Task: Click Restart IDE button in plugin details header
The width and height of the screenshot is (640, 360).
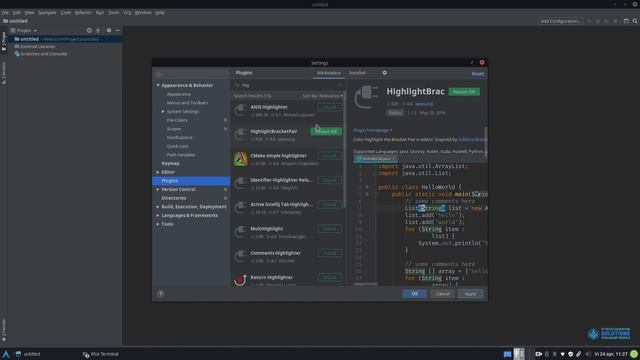Action: pyautogui.click(x=464, y=92)
